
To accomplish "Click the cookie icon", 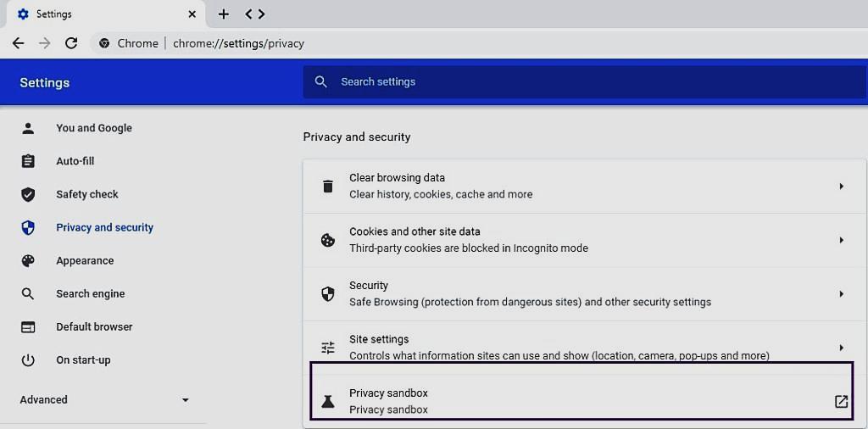I will pyautogui.click(x=328, y=240).
